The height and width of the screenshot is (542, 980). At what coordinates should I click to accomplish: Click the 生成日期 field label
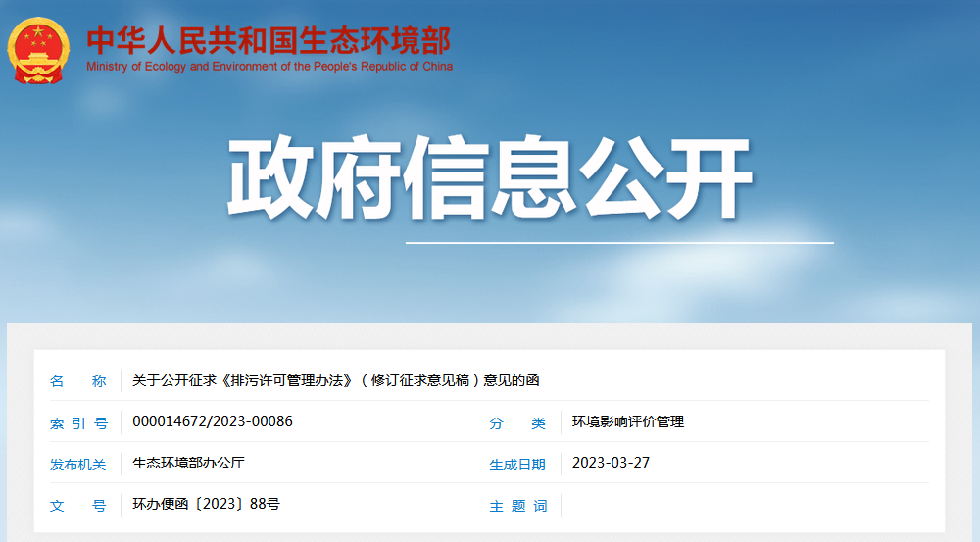tap(517, 465)
